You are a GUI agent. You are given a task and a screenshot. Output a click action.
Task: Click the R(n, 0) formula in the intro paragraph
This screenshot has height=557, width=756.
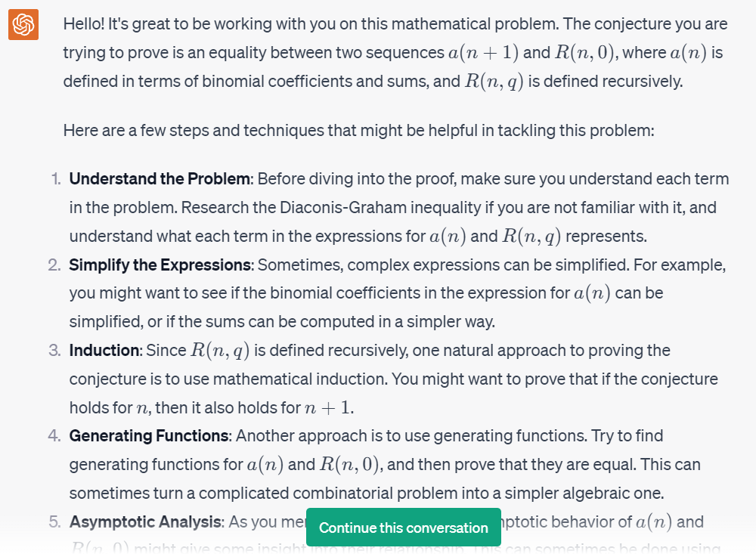(584, 52)
